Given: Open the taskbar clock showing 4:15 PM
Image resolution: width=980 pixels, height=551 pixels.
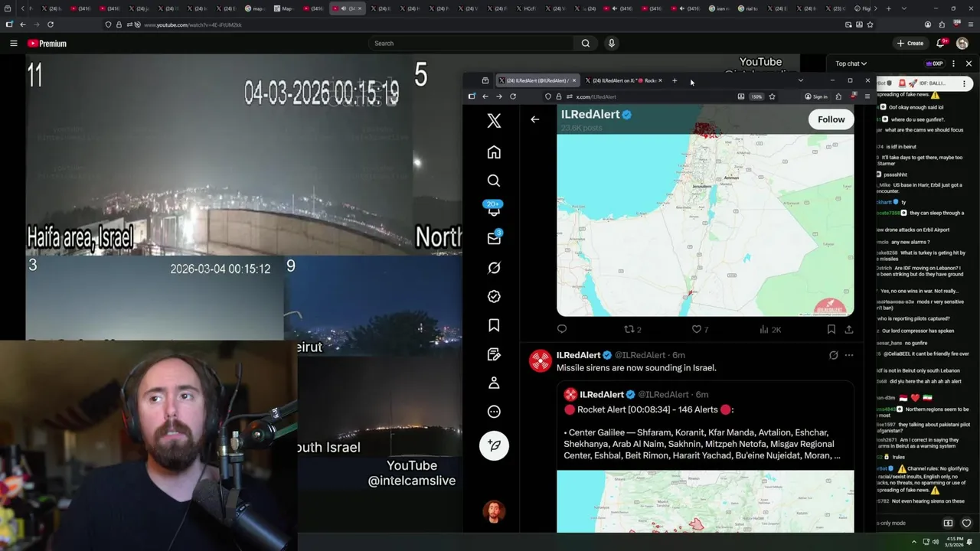Looking at the screenshot, I should (x=955, y=543).
